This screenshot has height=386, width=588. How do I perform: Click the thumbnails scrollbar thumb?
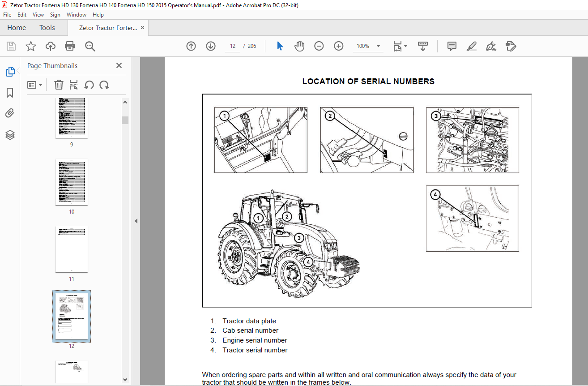[x=125, y=120]
